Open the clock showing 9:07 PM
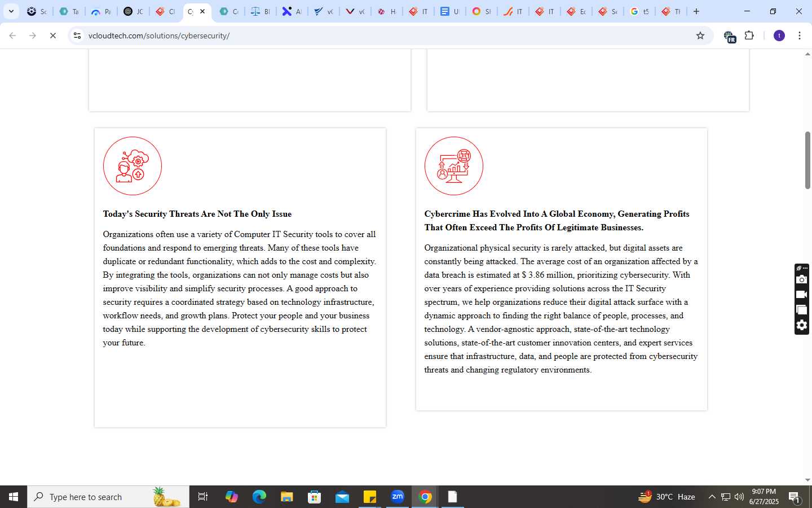 click(764, 497)
